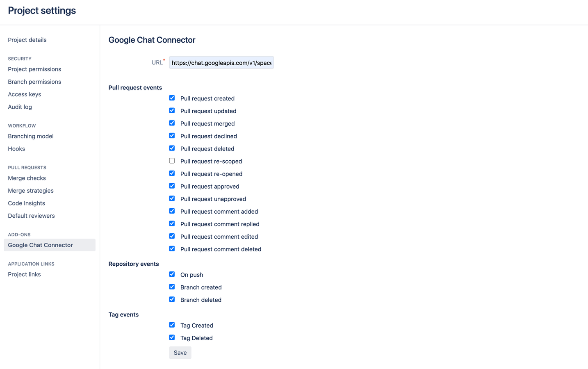This screenshot has height=369, width=588.
Task: Focus the webhook URL input field
Action: pos(221,63)
